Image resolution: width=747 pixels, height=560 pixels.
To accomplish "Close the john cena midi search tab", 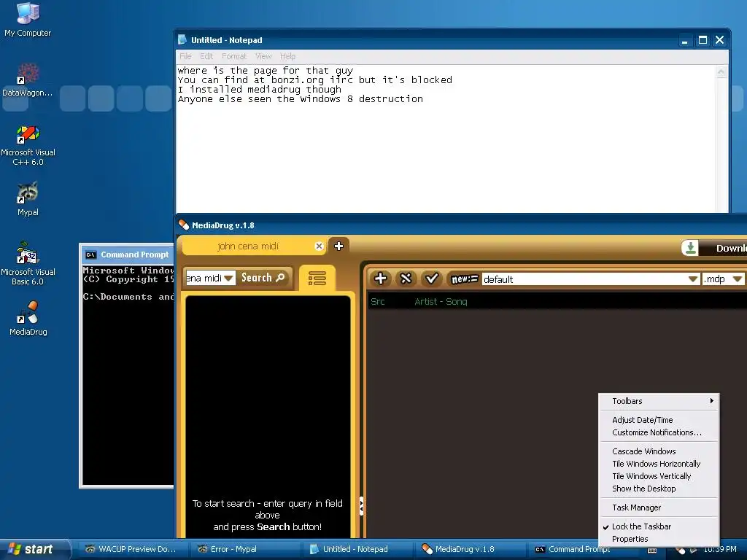I will (x=319, y=246).
